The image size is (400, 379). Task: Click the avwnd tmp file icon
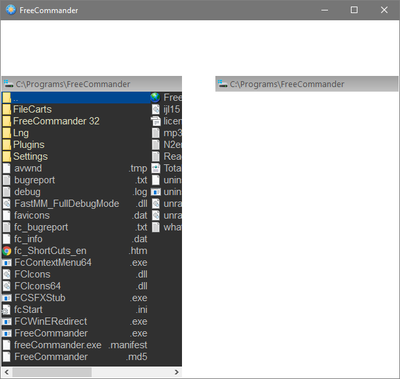(x=7, y=168)
